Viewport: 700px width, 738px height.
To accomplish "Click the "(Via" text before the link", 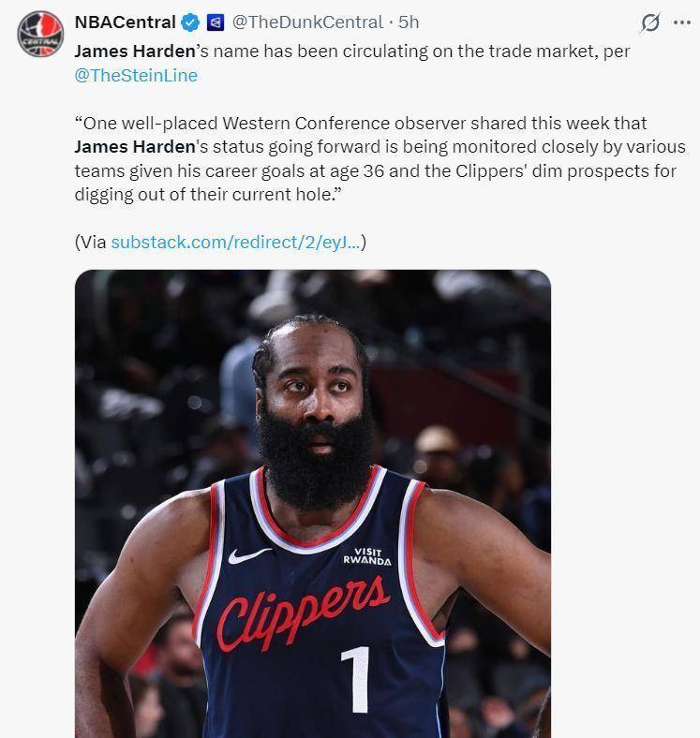I will pos(91,242).
